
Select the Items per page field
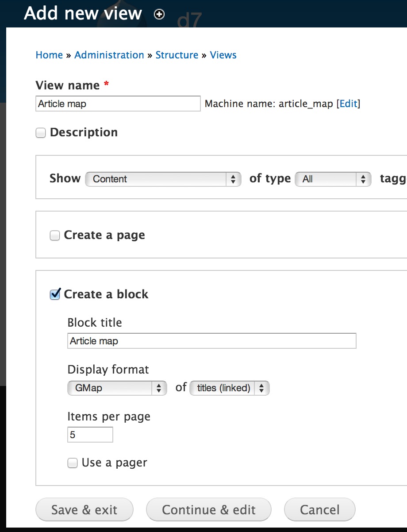(90, 435)
